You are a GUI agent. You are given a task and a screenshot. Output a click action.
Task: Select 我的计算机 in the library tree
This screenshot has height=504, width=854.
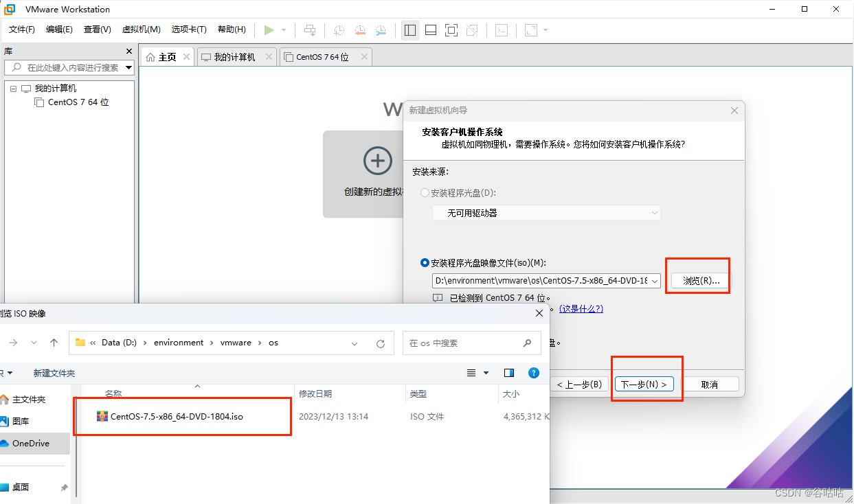click(x=55, y=89)
